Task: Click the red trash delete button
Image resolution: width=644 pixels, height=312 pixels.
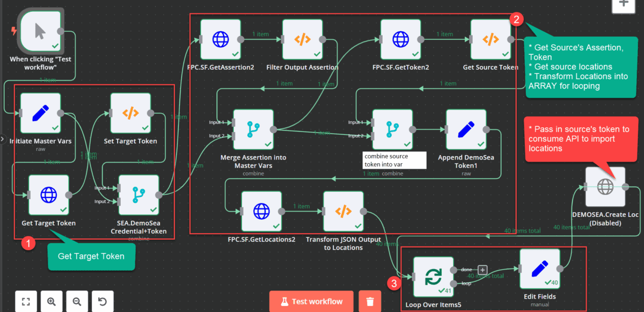Action: pyautogui.click(x=370, y=301)
